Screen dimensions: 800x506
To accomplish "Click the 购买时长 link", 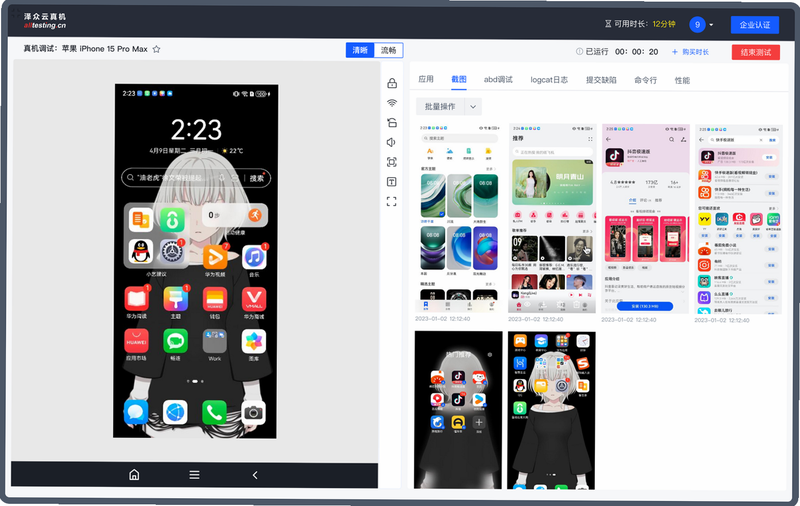I will tap(690, 52).
